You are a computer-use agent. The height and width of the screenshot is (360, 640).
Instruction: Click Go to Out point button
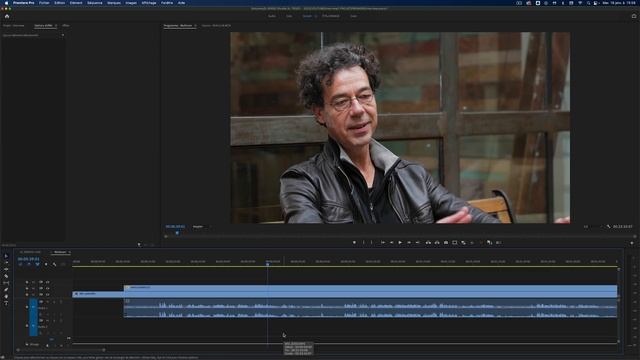click(418, 242)
